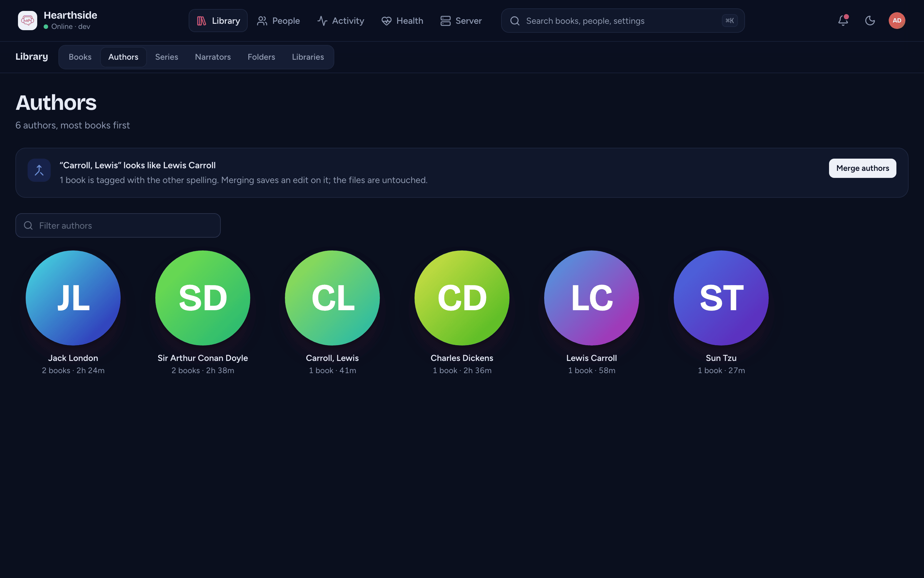Click the "2 books · 2h 24m" text
Screen dimensions: 924x578
73,371
